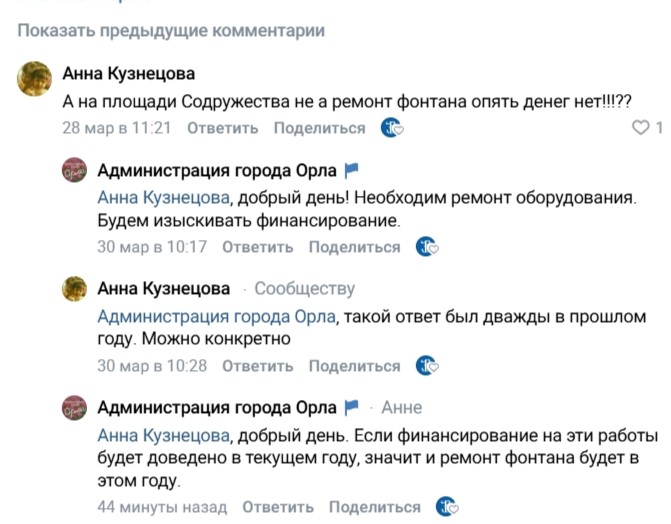The width and height of the screenshot is (671, 524).
Task: Click flag icon beside first Администрация города Орла
Action: [351, 170]
